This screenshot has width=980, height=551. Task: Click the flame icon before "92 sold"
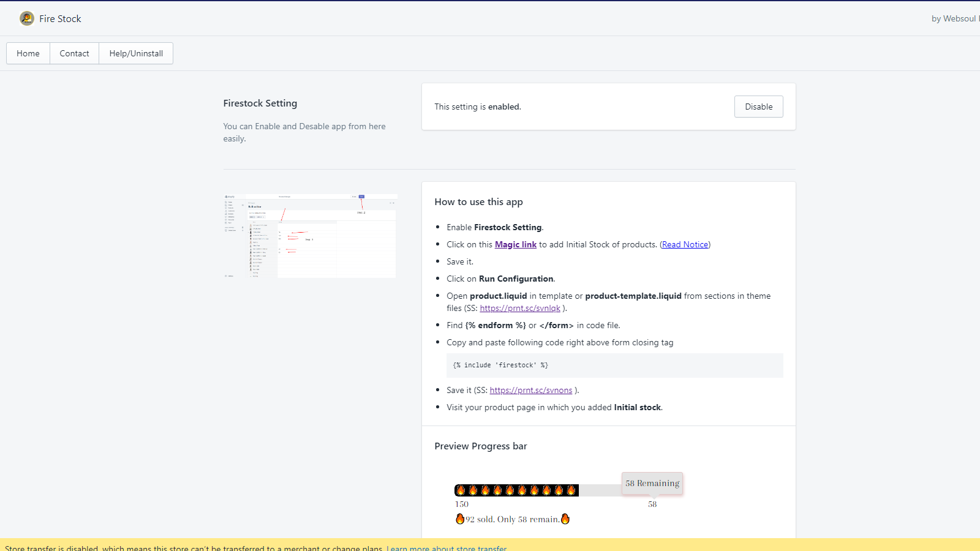[460, 519]
